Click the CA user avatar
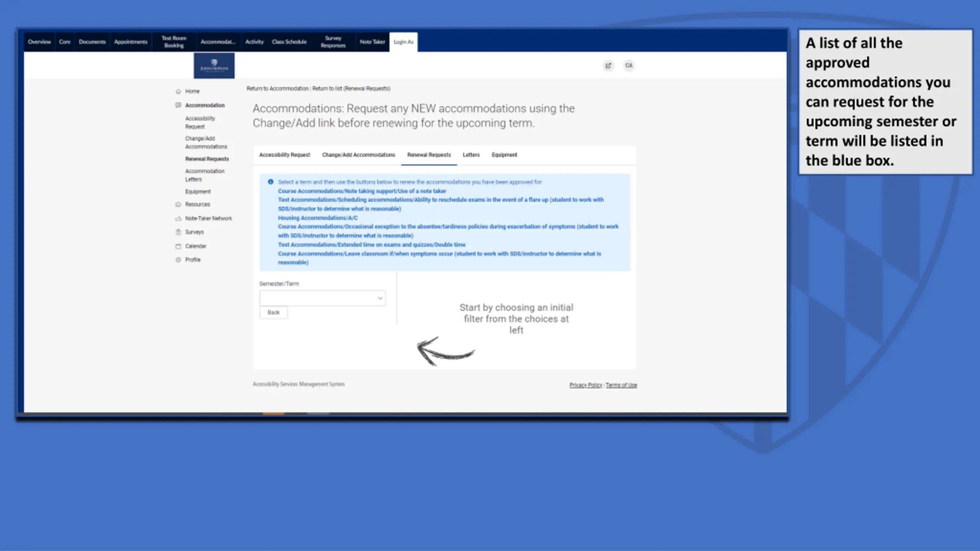The image size is (980, 551). click(629, 65)
